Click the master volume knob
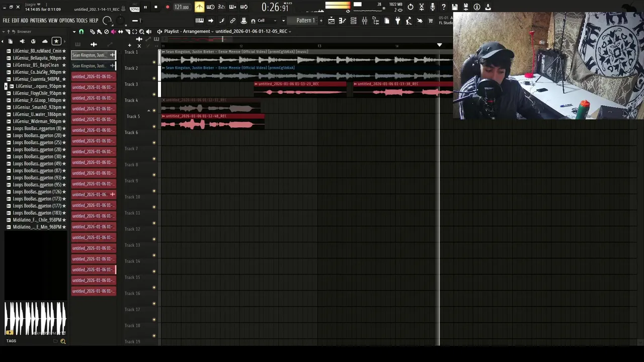Screen dimensions: 644x362 pyautogui.click(x=107, y=21)
